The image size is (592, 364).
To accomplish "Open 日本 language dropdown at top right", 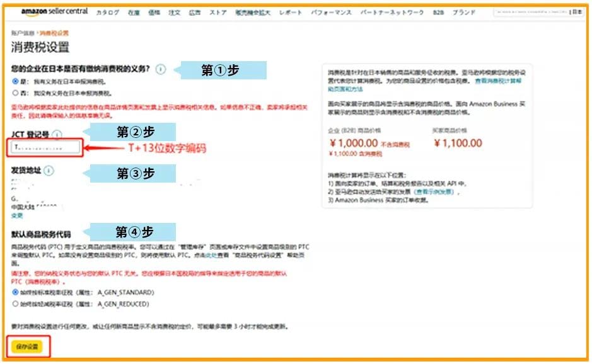I will (576, 13).
